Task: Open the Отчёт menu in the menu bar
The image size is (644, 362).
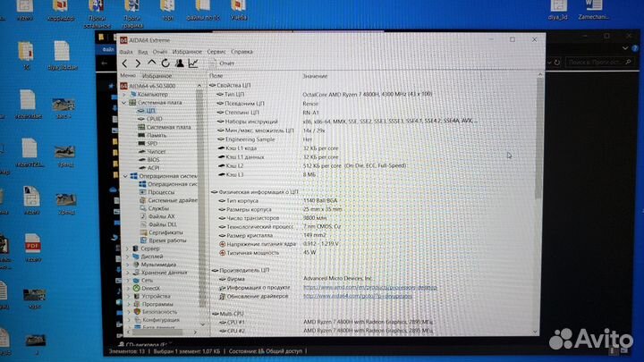Action: (x=160, y=52)
